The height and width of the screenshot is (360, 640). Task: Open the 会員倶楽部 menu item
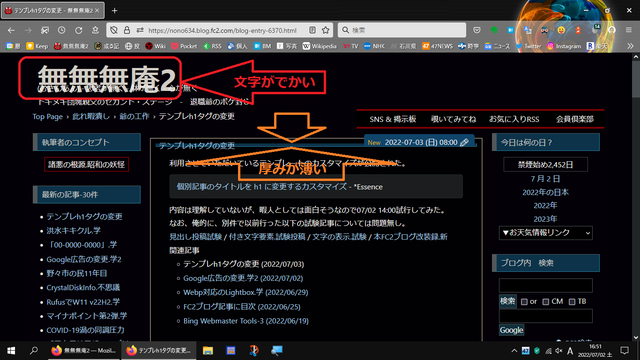tap(575, 119)
